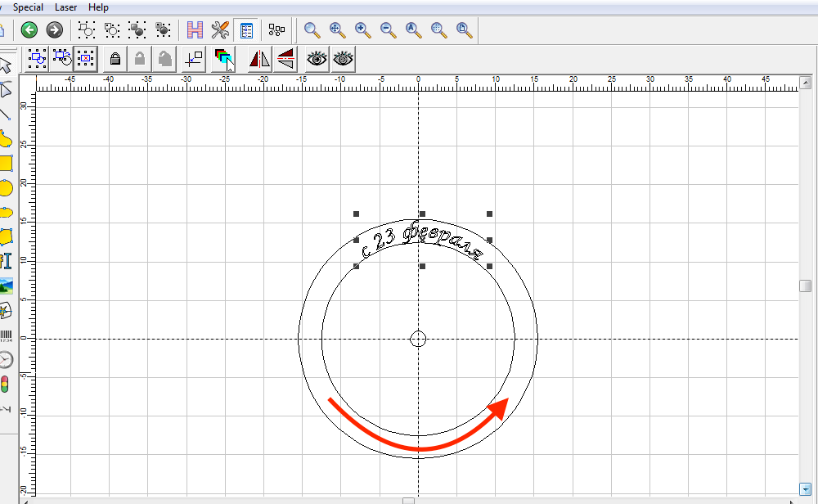
Task: Toggle the second eye visibility icon
Action: (x=343, y=58)
